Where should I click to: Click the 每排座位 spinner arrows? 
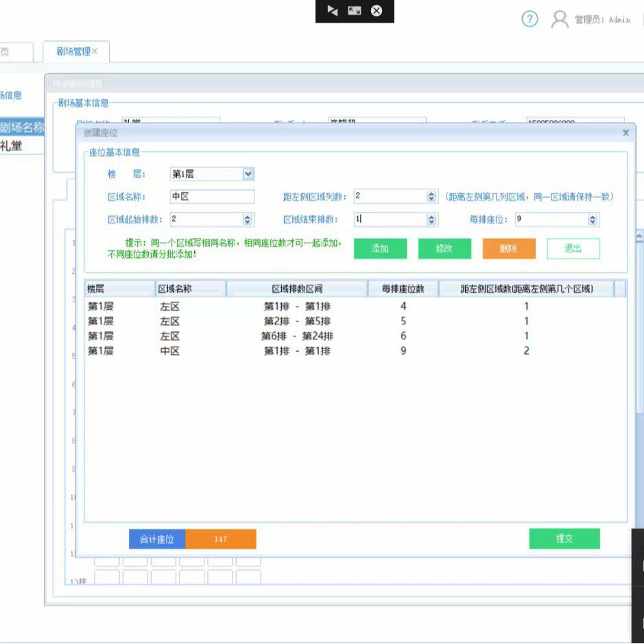pos(593,219)
